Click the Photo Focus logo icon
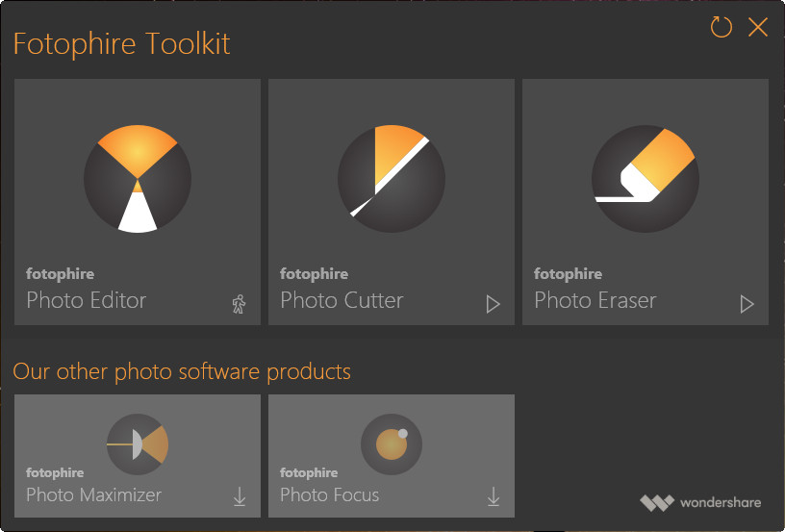Viewport: 785px width, 532px height. point(391,443)
